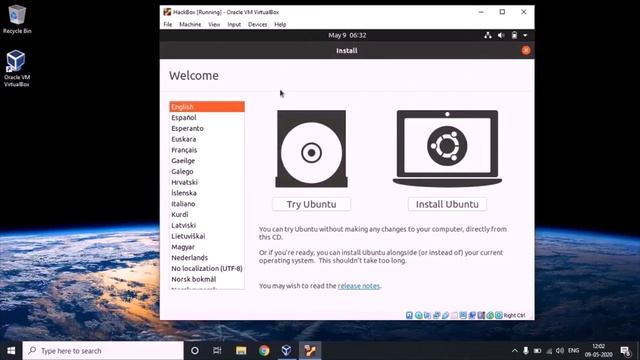The height and width of the screenshot is (360, 640).
Task: Open the Windows notification center icon
Action: (x=625, y=351)
